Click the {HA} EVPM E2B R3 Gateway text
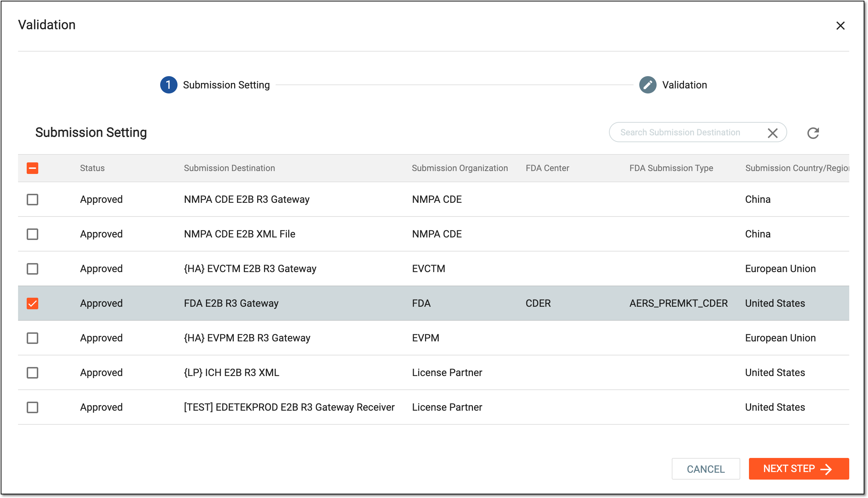The height and width of the screenshot is (498, 868). click(x=247, y=338)
